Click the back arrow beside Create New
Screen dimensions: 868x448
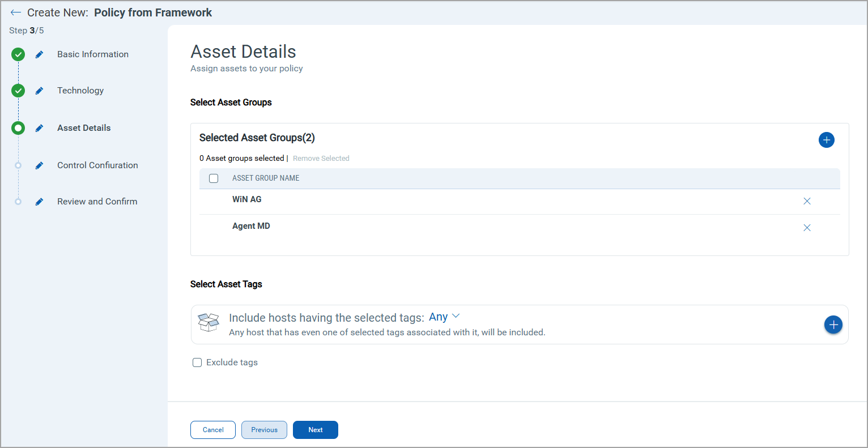tap(15, 12)
